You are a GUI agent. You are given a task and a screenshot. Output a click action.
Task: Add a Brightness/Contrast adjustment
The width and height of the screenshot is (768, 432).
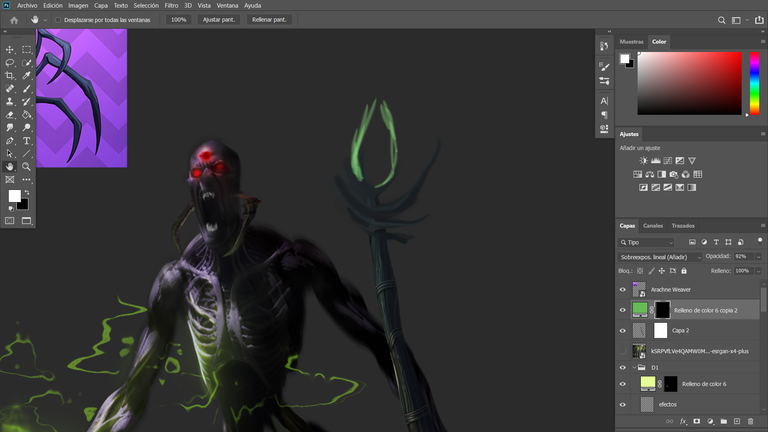coord(644,161)
